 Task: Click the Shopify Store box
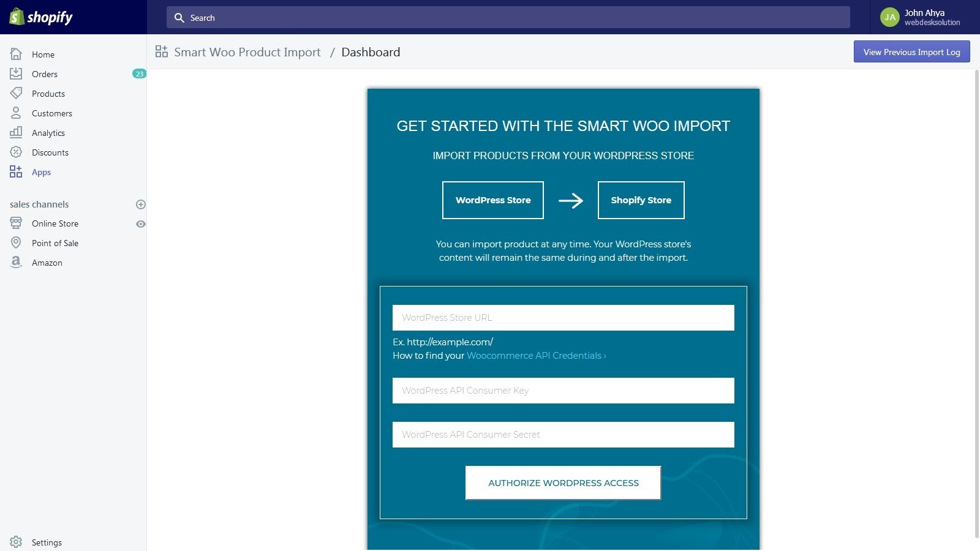point(641,200)
